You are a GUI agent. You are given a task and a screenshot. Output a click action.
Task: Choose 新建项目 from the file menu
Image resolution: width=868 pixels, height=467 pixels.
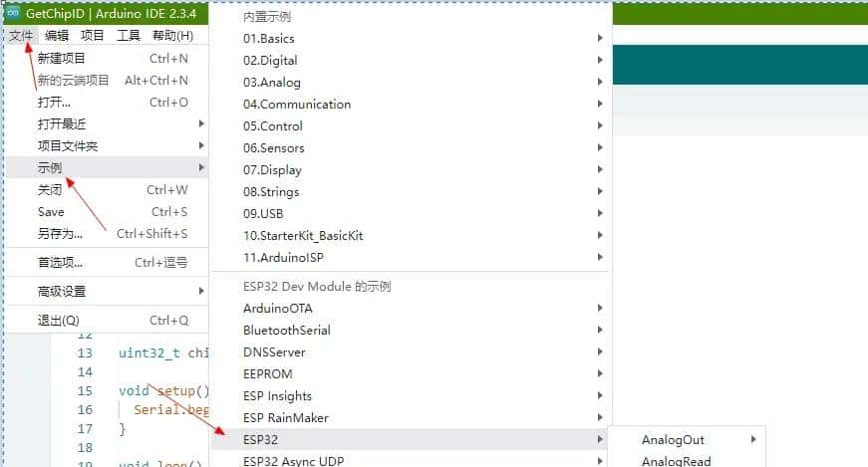(108, 58)
